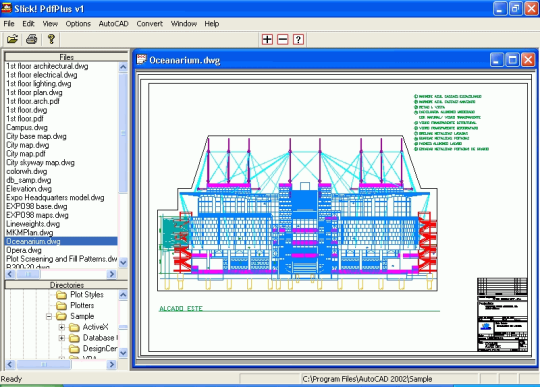Image resolution: width=540 pixels, height=387 pixels.
Task: Select City map.pdf
Action: 26,154
